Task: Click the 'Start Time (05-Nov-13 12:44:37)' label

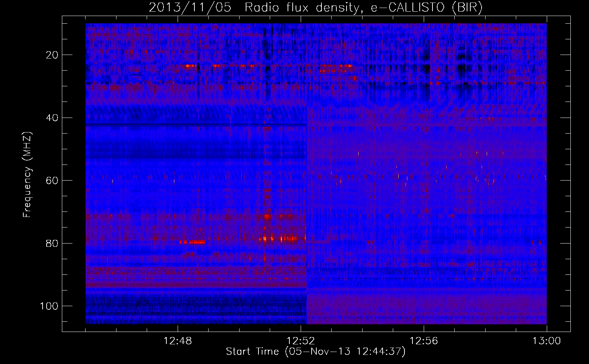Action: 316,352
